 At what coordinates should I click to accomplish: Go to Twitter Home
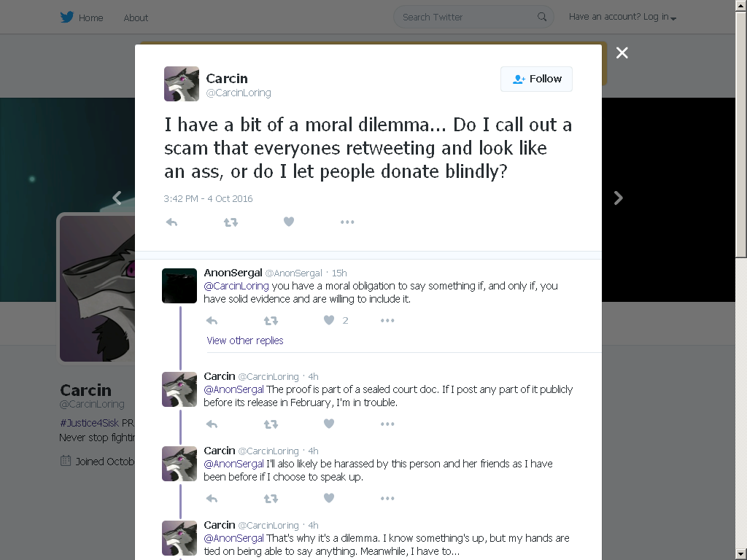[x=82, y=17]
